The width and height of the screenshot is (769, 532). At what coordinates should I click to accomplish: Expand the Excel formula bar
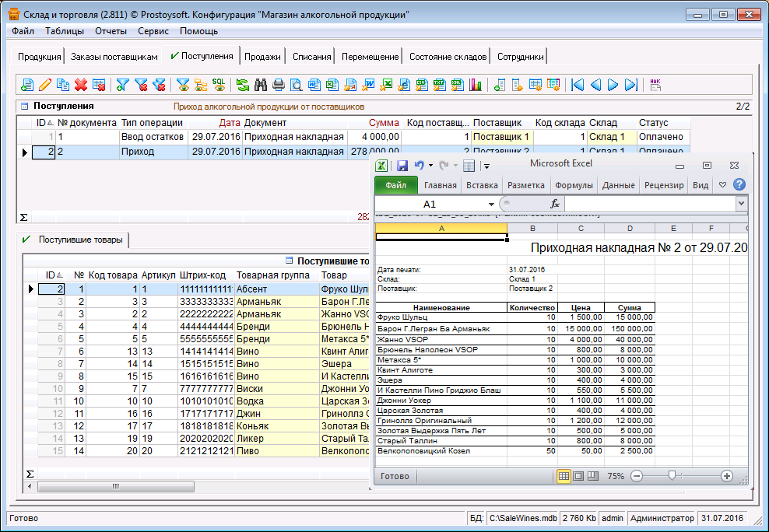coord(740,204)
